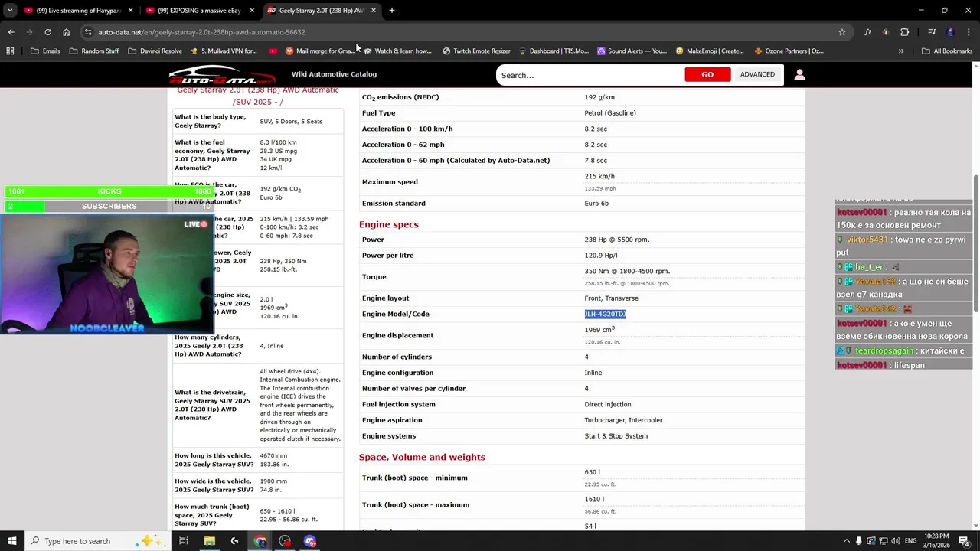This screenshot has height=551, width=980.
Task: Click the 238 Hp @ 5500 rpm power value
Action: click(x=616, y=240)
